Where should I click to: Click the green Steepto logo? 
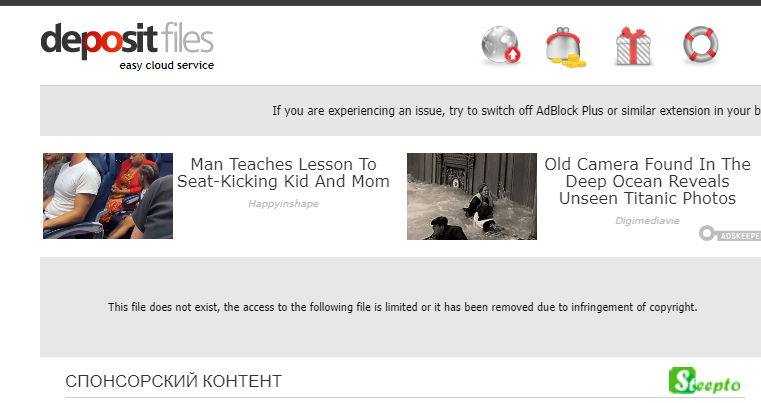point(705,381)
